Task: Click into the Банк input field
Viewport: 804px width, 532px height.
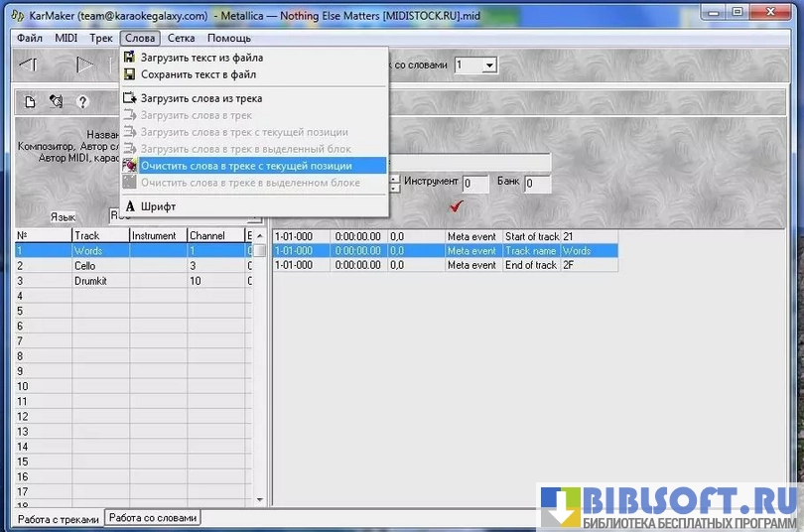Action: click(x=537, y=184)
